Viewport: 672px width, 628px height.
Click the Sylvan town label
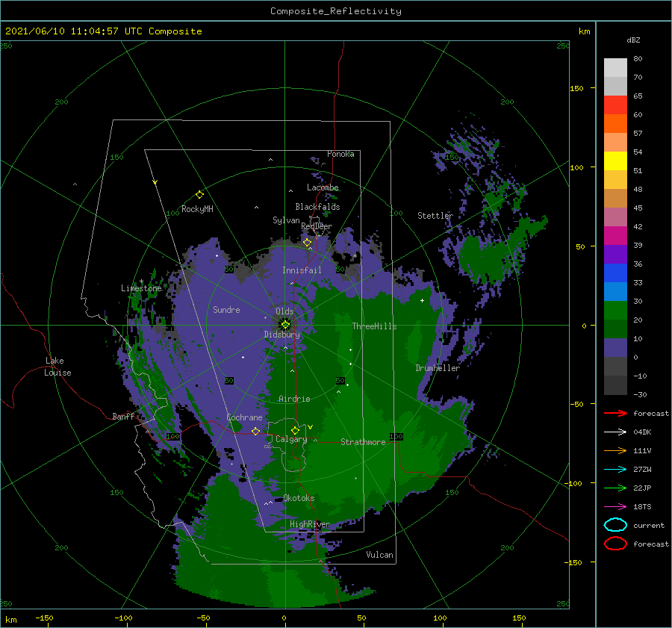click(286, 220)
